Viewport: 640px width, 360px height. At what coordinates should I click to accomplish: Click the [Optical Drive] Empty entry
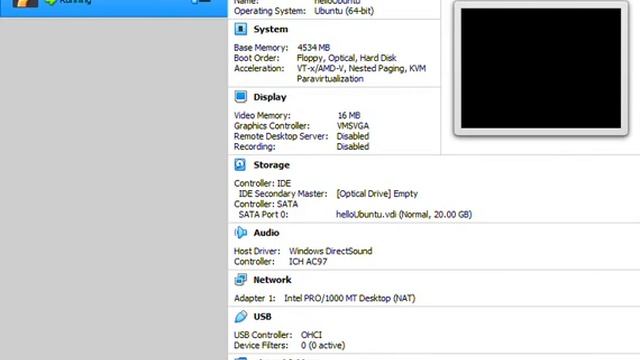click(x=377, y=194)
